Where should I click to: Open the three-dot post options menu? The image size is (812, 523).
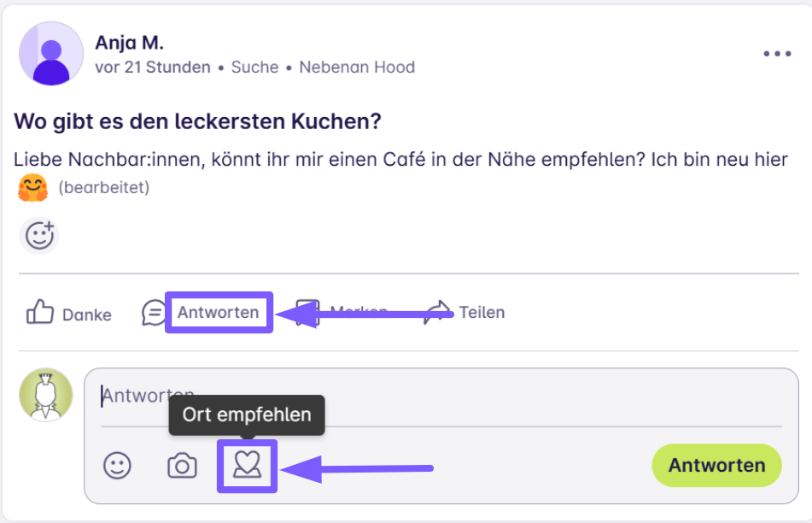(777, 54)
